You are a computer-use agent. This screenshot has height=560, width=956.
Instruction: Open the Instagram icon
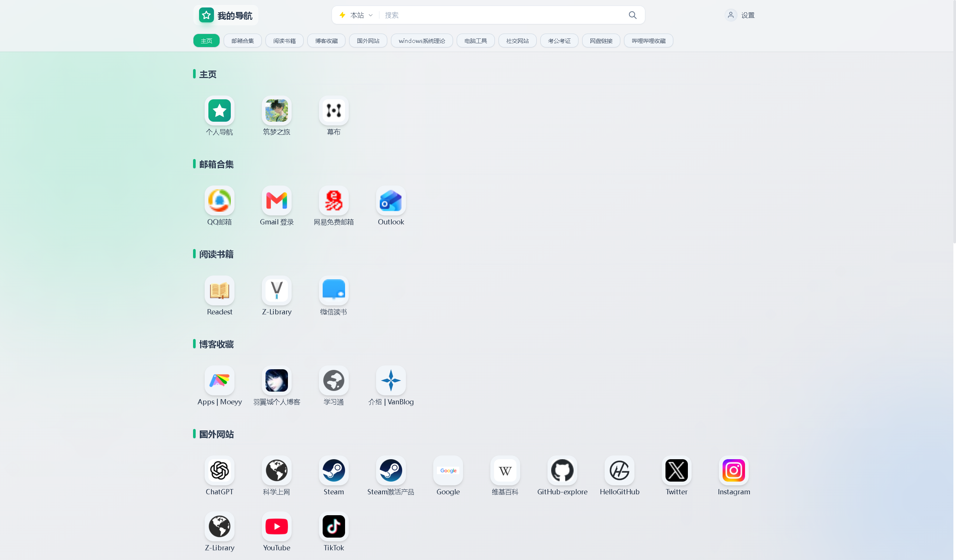(x=734, y=470)
